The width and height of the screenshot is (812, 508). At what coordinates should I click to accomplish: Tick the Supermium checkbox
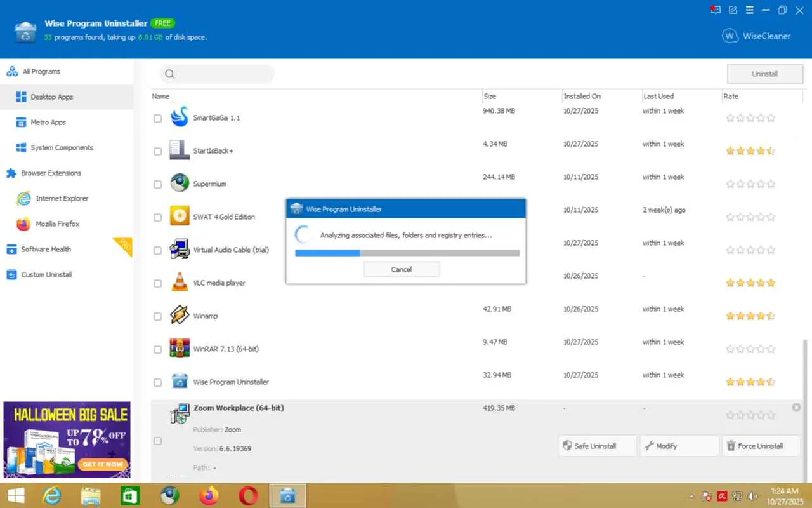157,184
